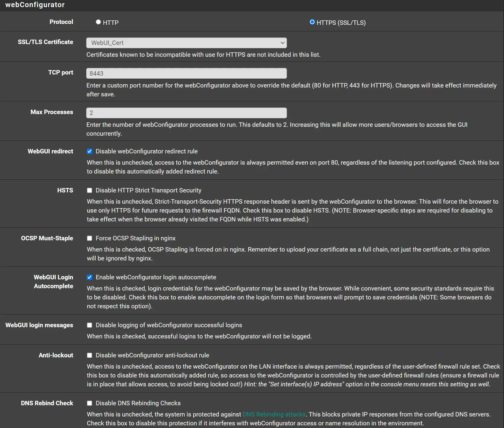The image size is (504, 428).
Task: Click 'Disable webConfigurator redirect rule' label text
Action: point(147,151)
